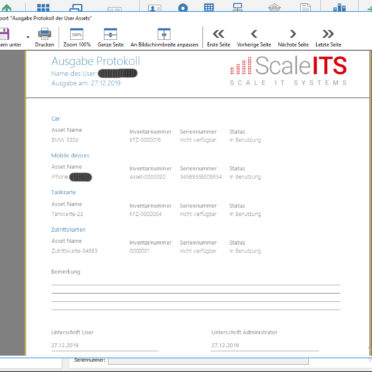Click the Seriennummer input field in background window

[208, 360]
